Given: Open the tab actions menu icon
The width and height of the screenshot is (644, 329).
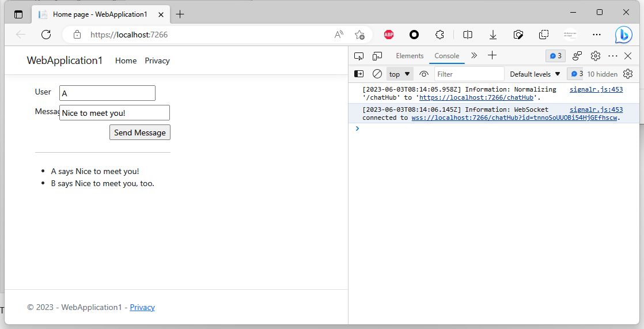Looking at the screenshot, I should 18,14.
